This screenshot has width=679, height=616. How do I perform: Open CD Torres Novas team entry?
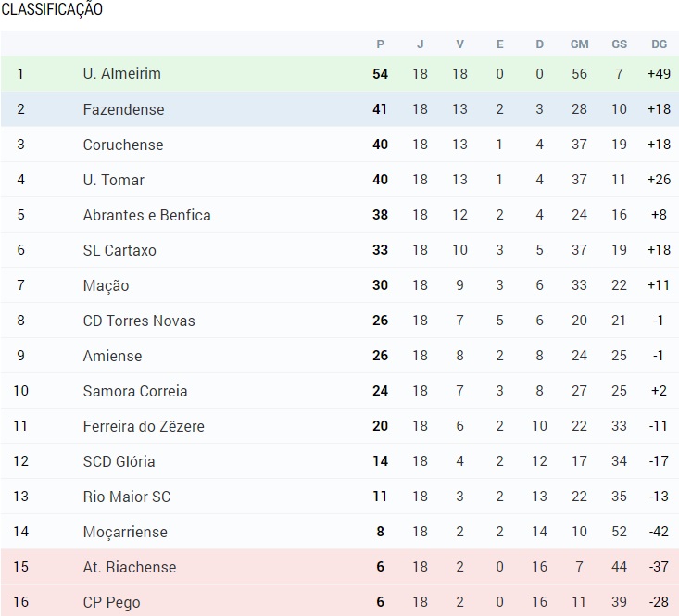click(x=139, y=321)
